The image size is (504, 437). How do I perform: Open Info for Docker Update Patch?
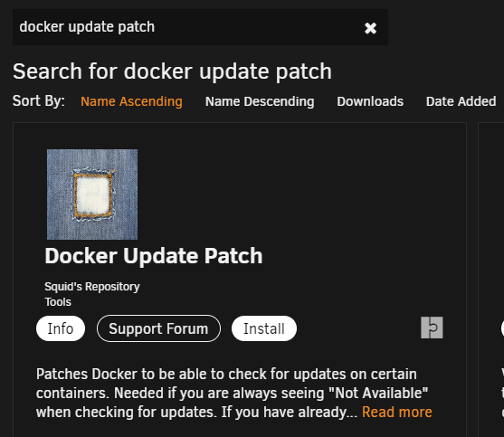click(61, 328)
